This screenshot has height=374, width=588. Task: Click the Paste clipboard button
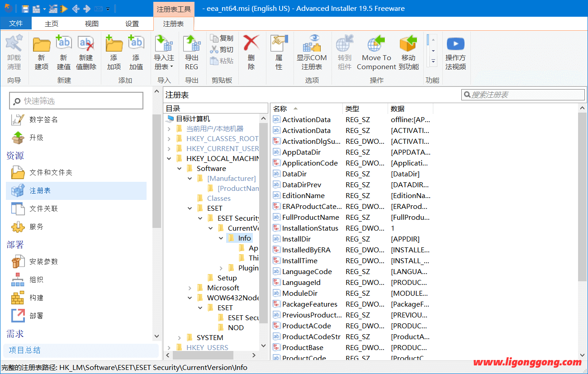tap(222, 61)
